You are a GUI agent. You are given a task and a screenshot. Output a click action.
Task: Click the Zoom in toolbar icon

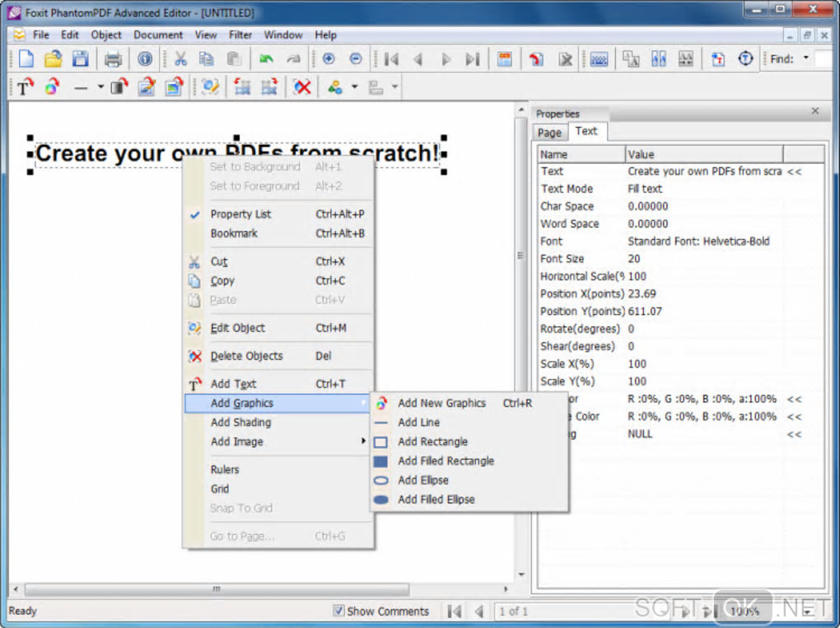(x=329, y=59)
